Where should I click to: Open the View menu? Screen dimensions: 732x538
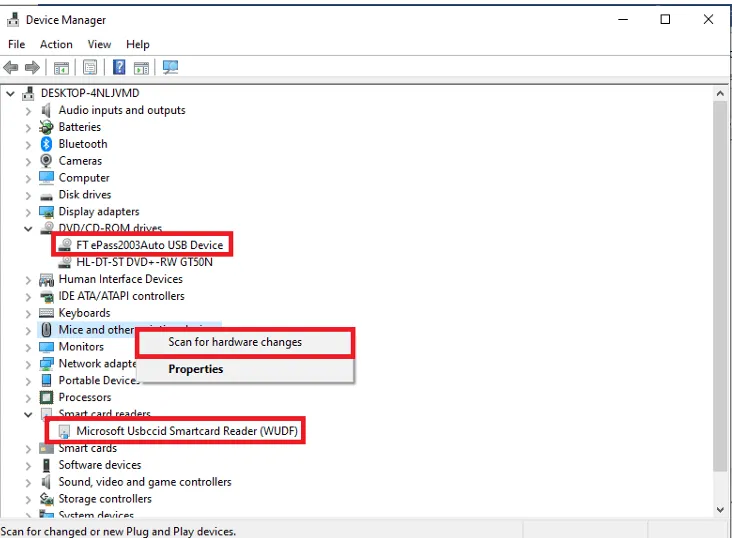99,44
